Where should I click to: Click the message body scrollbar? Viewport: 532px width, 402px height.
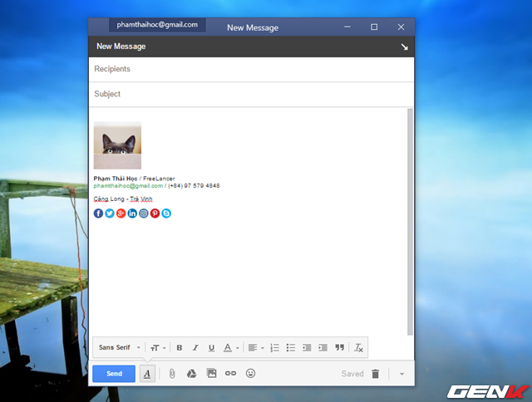410,222
